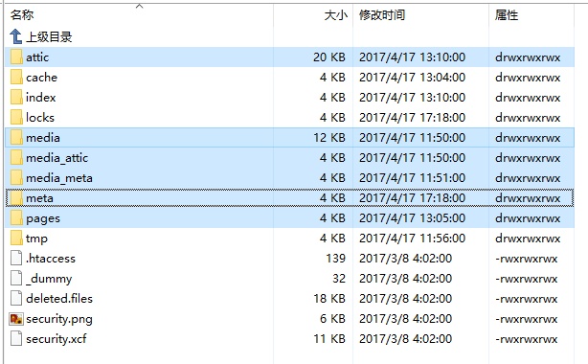
Task: Select the security.png file name
Action: click(x=58, y=319)
